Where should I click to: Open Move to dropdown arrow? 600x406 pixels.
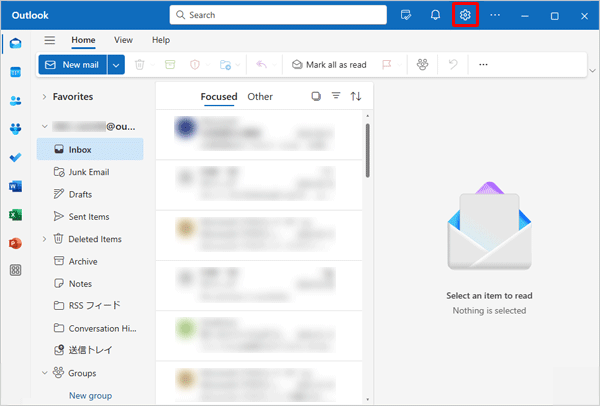coord(238,65)
